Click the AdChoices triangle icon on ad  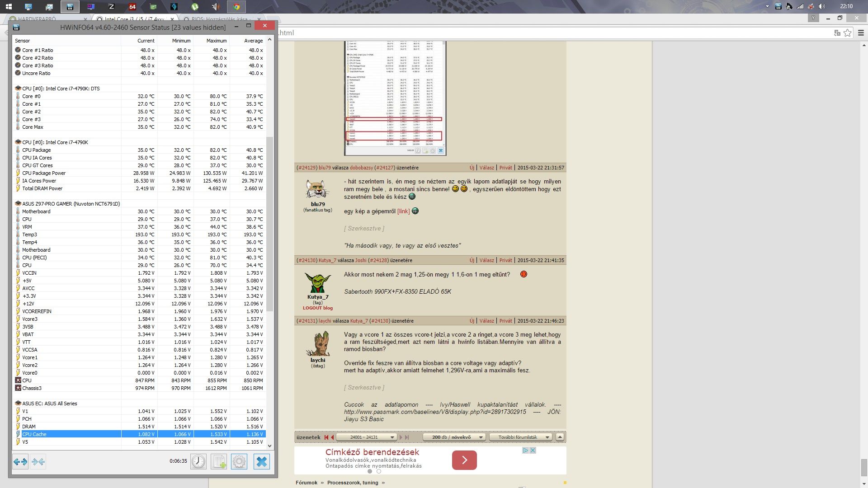pyautogui.click(x=526, y=450)
